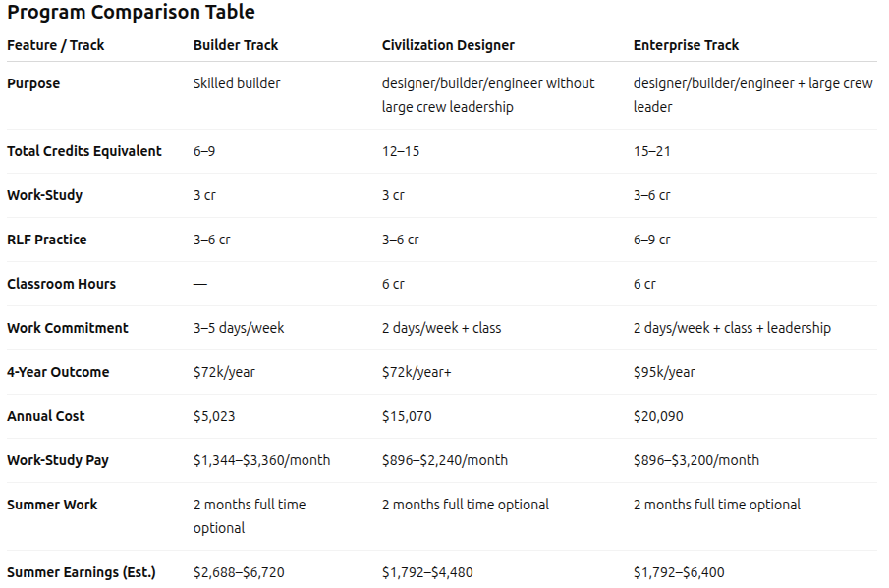Select the Builder Track column header
The height and width of the screenshot is (588, 889).
point(236,45)
